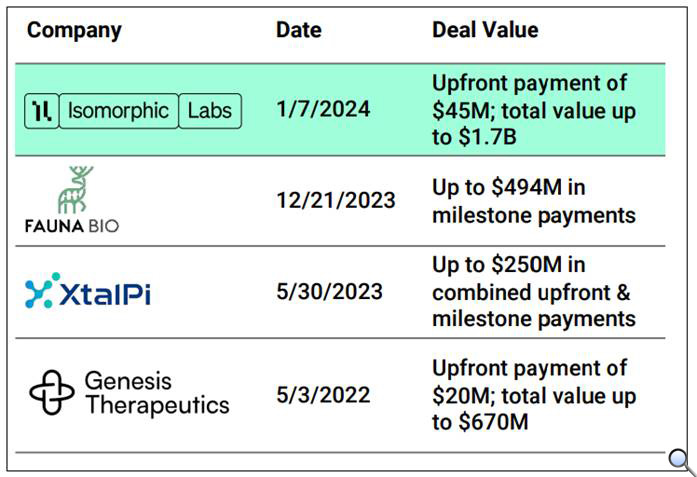
Task: Click the Date column header
Action: click(299, 30)
